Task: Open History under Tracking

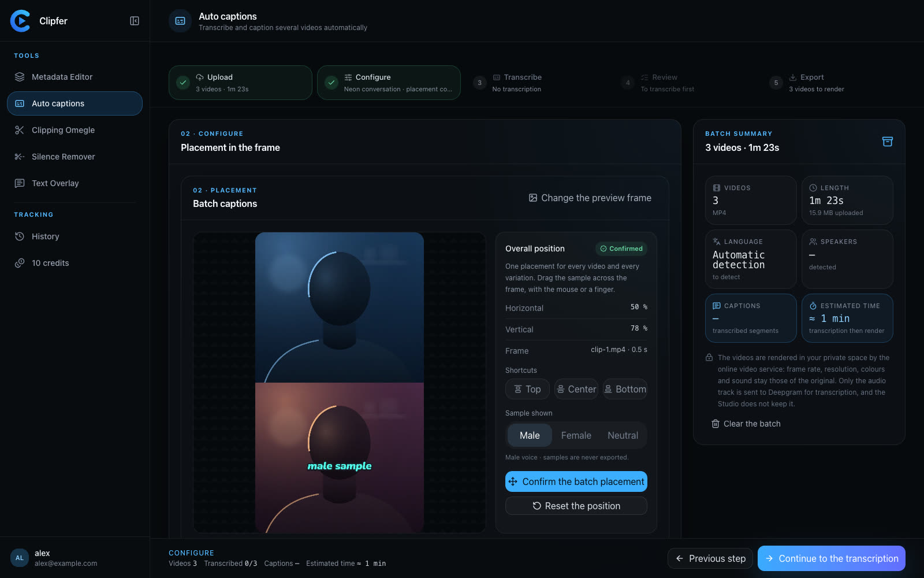Action: coord(74,236)
